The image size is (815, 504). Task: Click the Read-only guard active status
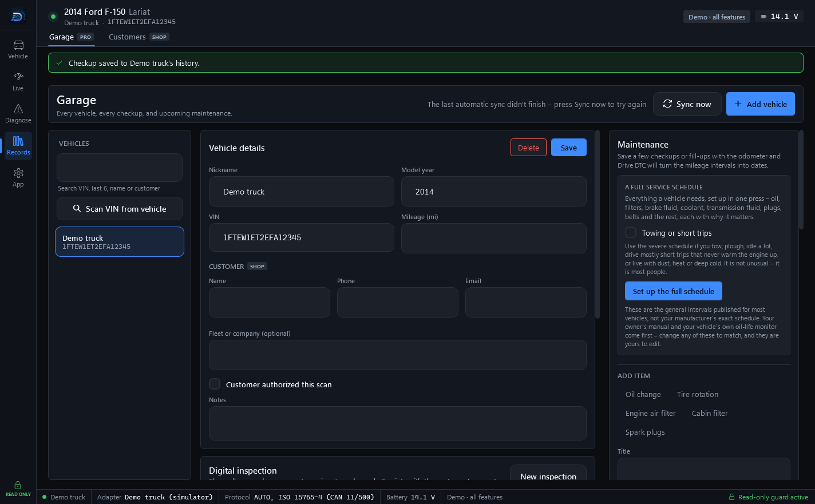point(768,497)
